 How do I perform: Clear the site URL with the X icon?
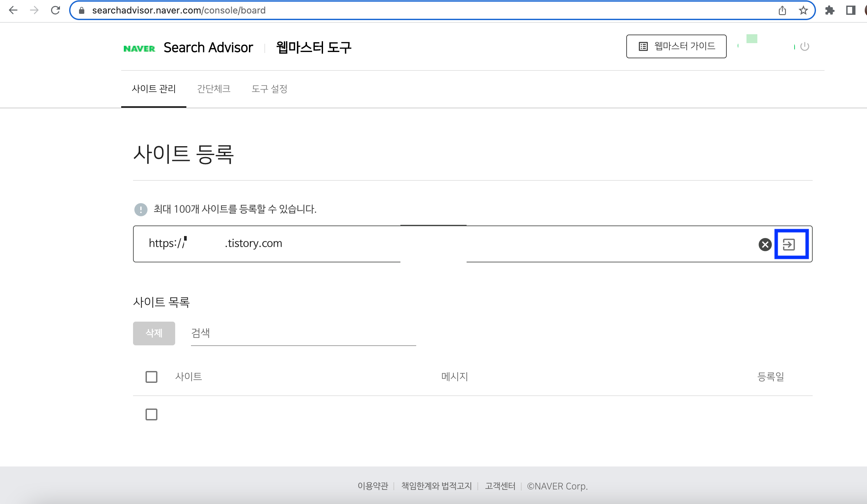tap(765, 245)
